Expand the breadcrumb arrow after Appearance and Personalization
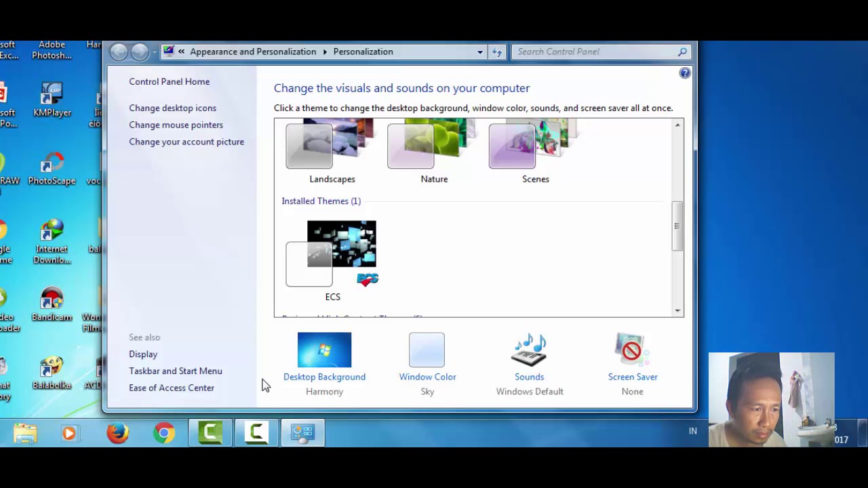This screenshot has height=488, width=868. [x=325, y=52]
